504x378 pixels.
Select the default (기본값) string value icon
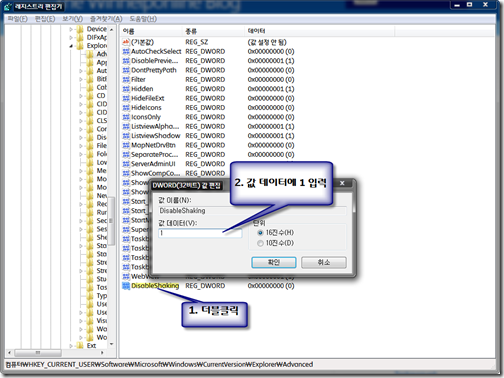(x=126, y=42)
